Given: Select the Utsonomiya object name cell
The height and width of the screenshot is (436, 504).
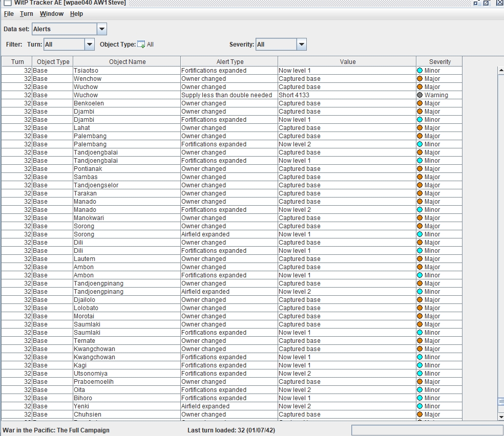Looking at the screenshot, I should click(127, 374).
